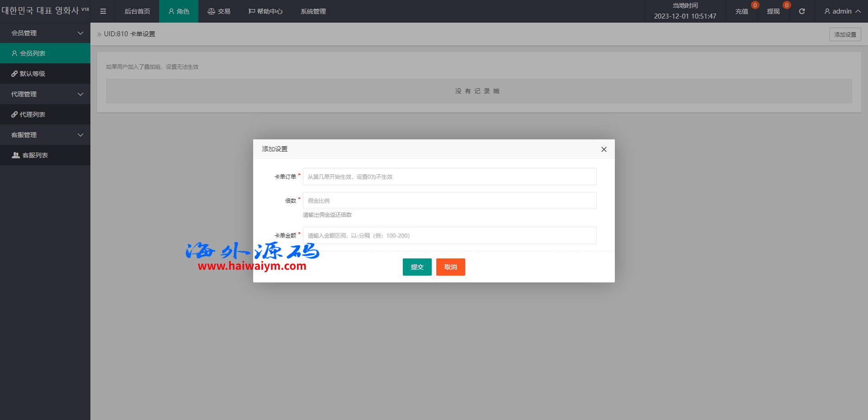The height and width of the screenshot is (420, 868).
Task: Switch to the 后台首页 tab
Action: click(x=137, y=11)
